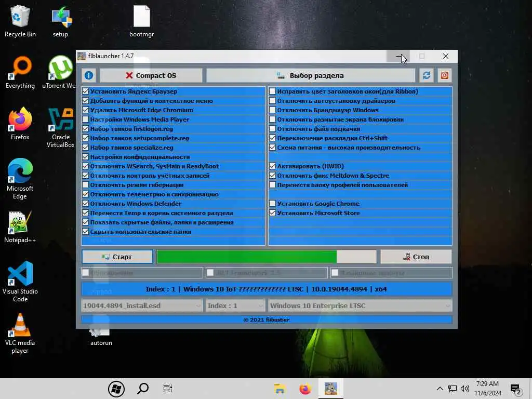
Task: Uncheck Схема питания - высокая производительность
Action: pyautogui.click(x=272, y=148)
